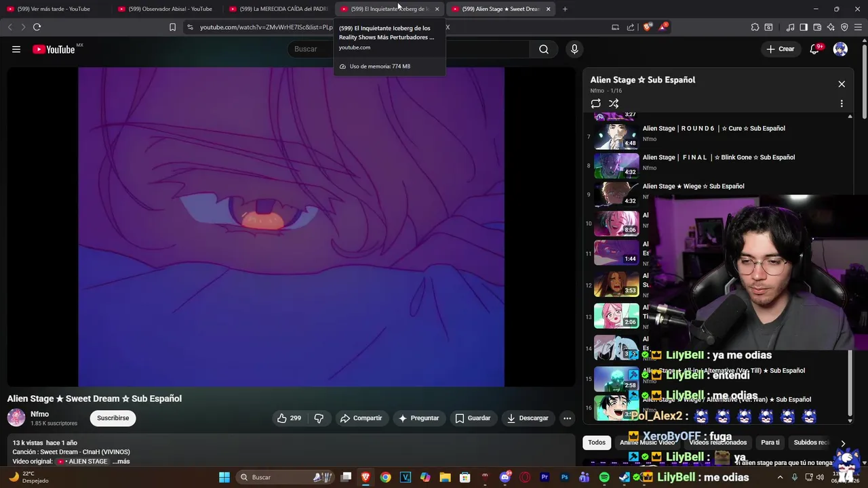Subscribe to Nfmo with Suscribirse
The width and height of the screenshot is (868, 488).
pyautogui.click(x=113, y=418)
